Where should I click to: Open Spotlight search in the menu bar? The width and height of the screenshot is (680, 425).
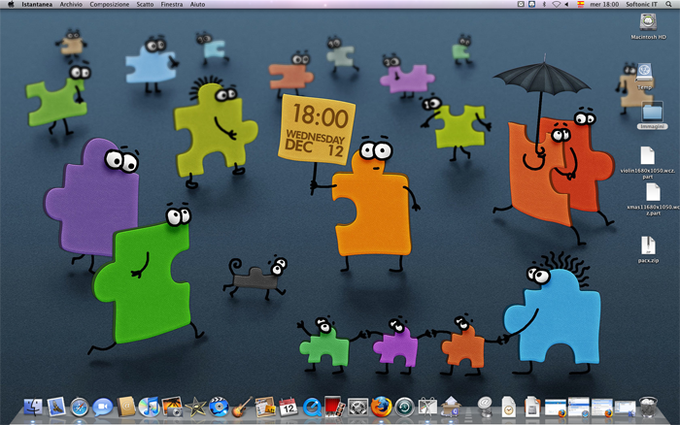669,4
